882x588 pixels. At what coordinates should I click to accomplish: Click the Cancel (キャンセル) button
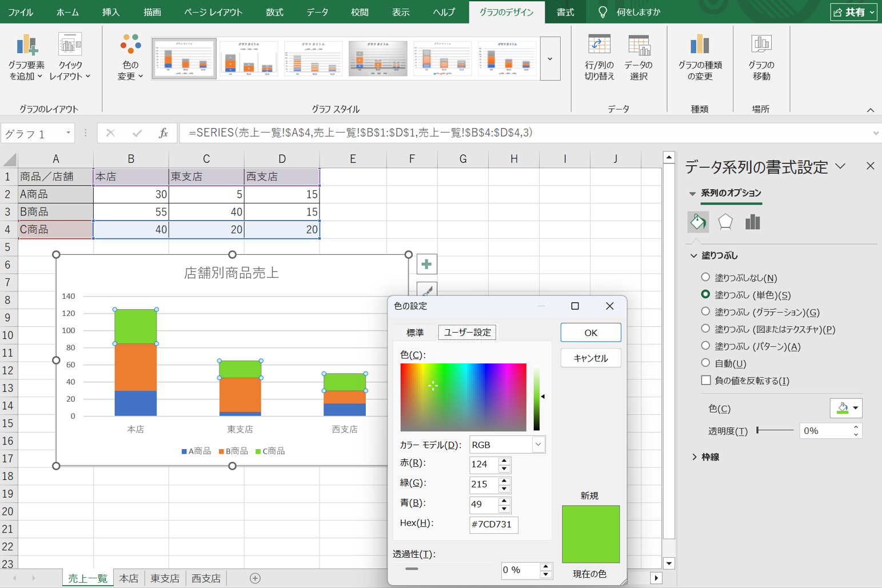pos(590,358)
